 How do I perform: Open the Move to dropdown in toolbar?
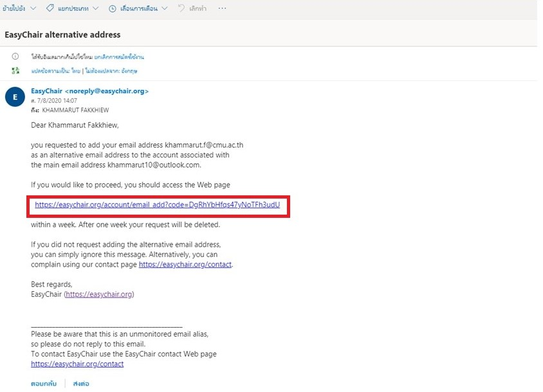(19, 8)
